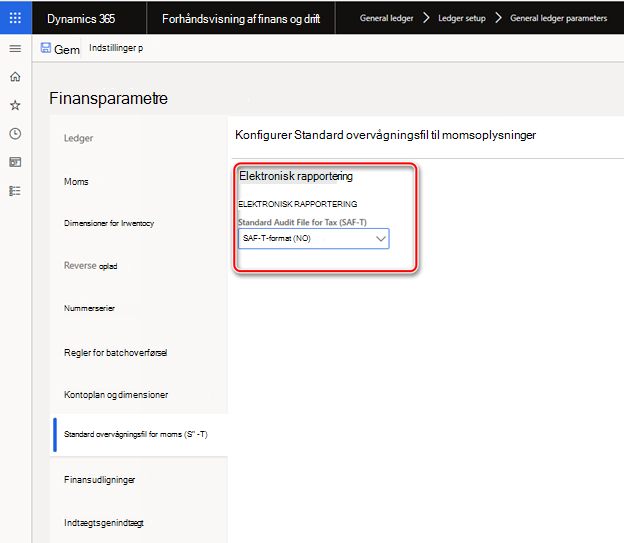Collapse Elektronisk rapportering section header
624x543 pixels.
click(x=296, y=176)
